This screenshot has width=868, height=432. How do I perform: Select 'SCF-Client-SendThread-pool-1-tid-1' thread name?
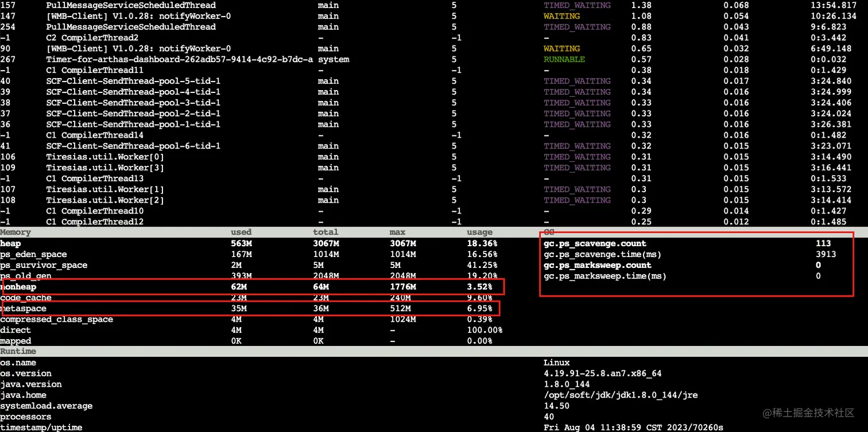pyautogui.click(x=133, y=124)
